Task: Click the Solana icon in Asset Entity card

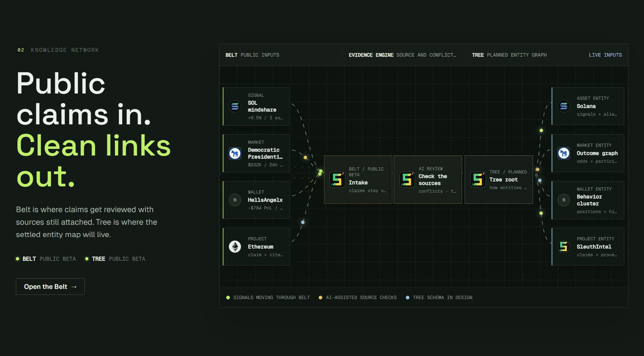Action: 564,106
